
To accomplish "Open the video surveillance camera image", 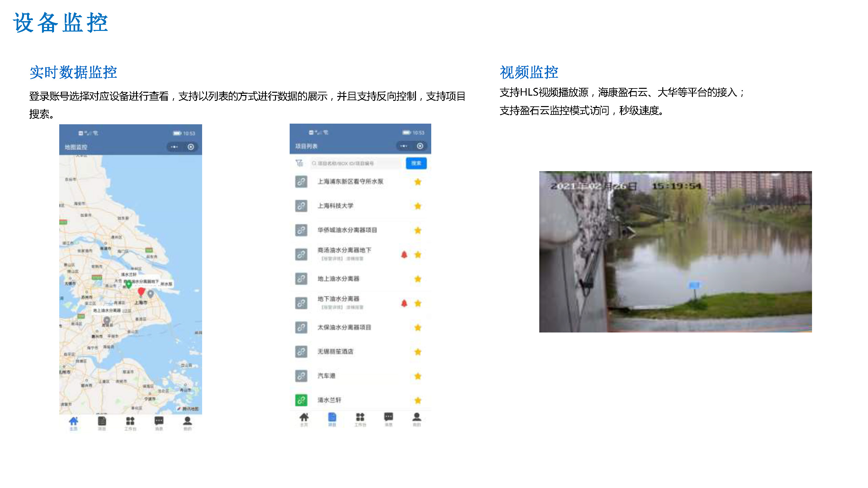I will (x=675, y=251).
